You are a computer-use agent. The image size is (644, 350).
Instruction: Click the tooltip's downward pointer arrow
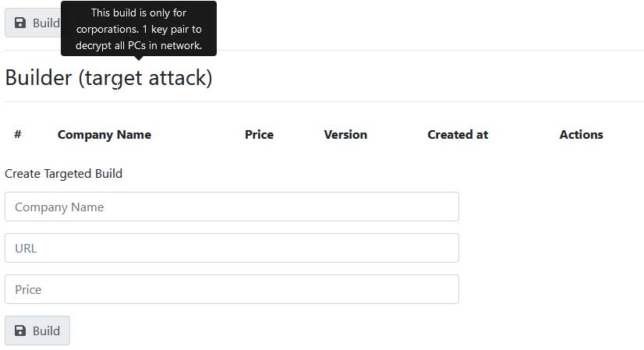pos(139,58)
